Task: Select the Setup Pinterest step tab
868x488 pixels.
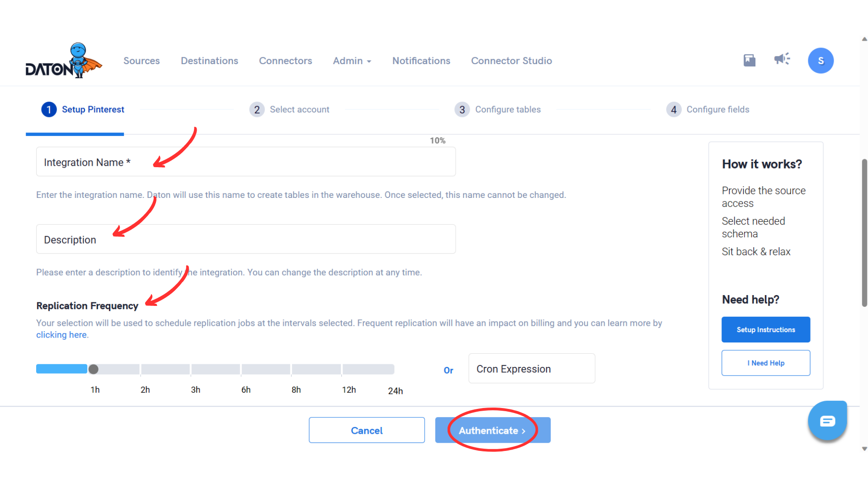Action: [x=83, y=110]
